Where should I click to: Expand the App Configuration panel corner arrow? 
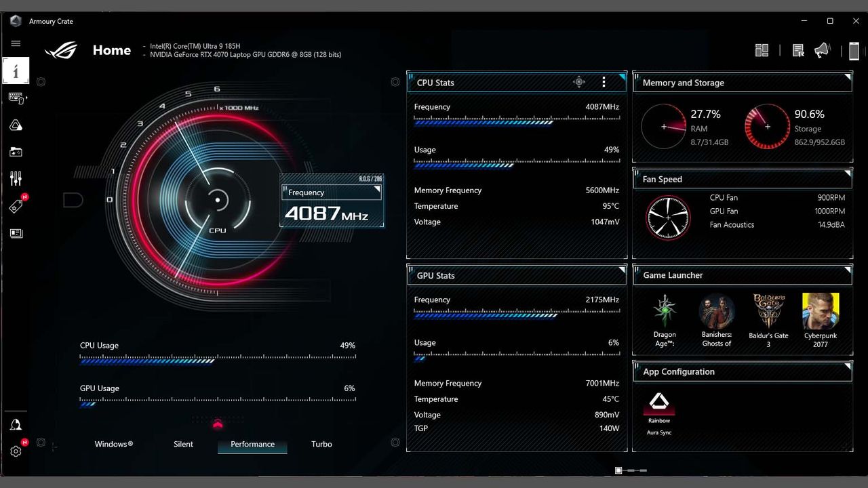click(848, 367)
